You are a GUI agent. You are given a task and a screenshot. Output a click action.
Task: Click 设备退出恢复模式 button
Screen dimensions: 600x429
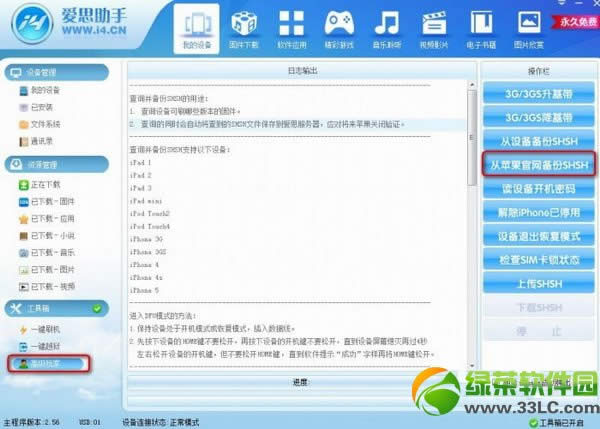pos(539,236)
